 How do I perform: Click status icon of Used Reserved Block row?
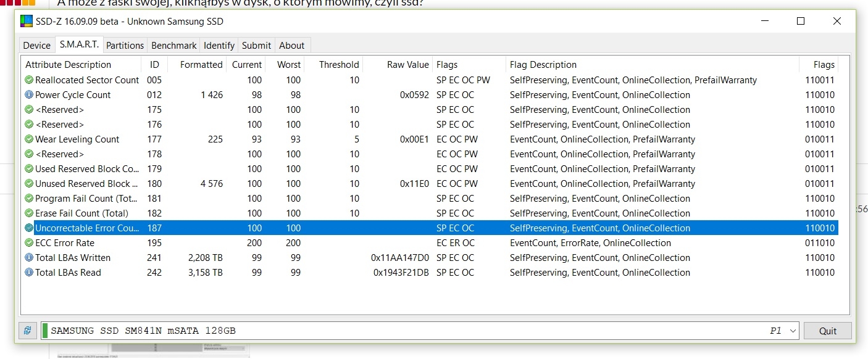29,169
